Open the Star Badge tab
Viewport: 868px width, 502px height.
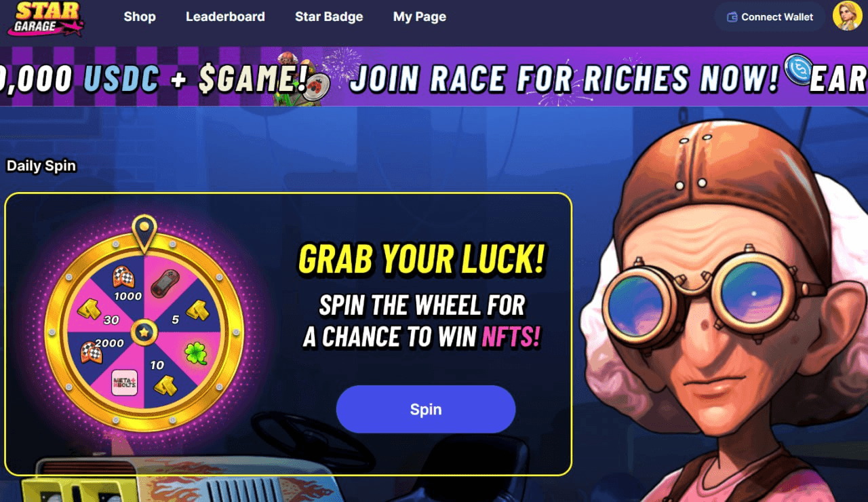point(329,17)
